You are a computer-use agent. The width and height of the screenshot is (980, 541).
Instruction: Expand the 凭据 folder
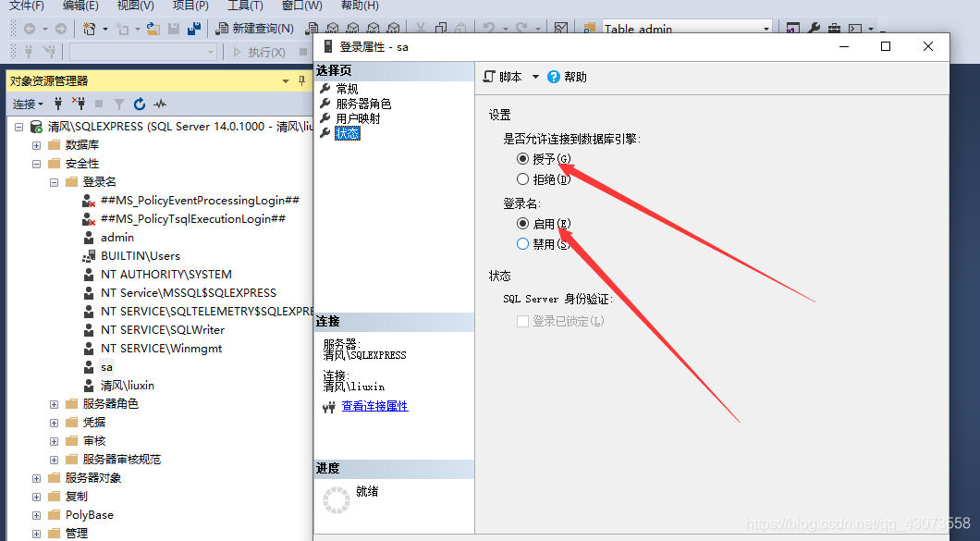tap(54, 423)
